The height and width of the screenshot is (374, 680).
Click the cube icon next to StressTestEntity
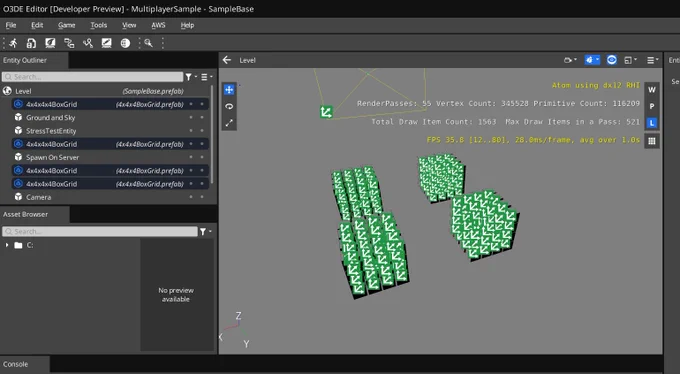(x=18, y=131)
